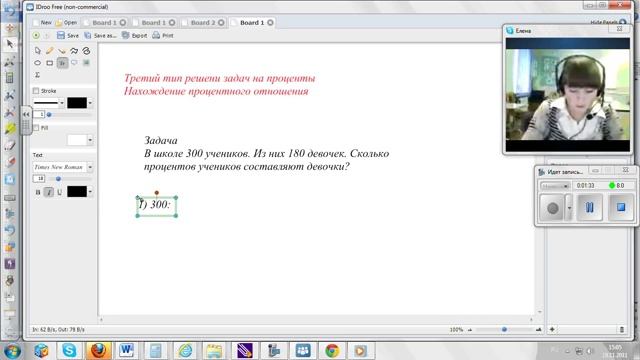Click the 100% zoom level text

pos(456,329)
